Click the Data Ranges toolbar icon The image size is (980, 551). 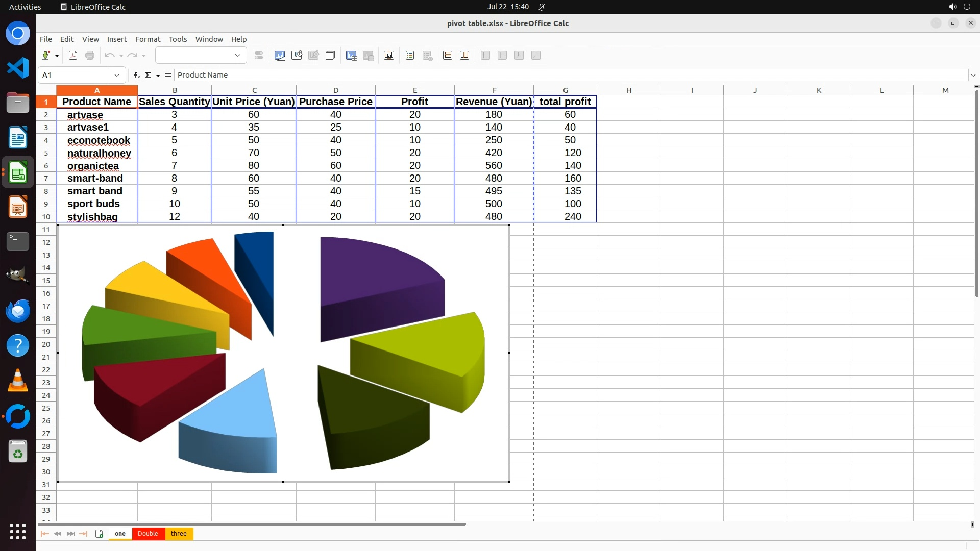[352, 56]
